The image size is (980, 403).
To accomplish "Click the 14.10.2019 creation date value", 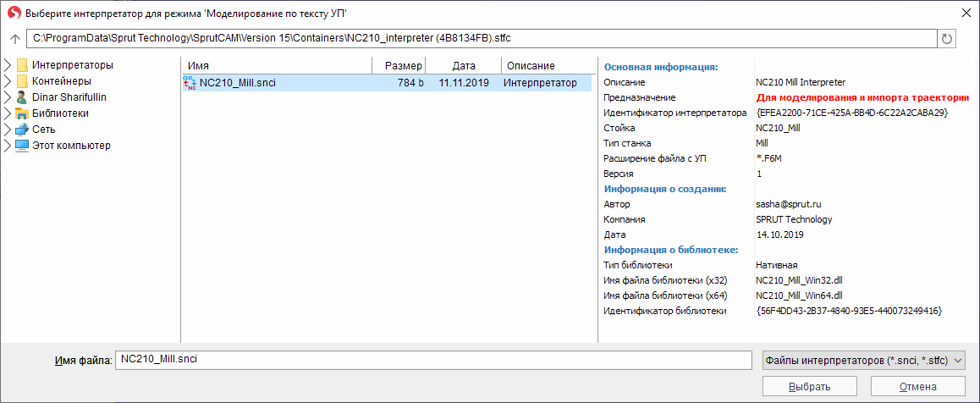I will pos(779,235).
